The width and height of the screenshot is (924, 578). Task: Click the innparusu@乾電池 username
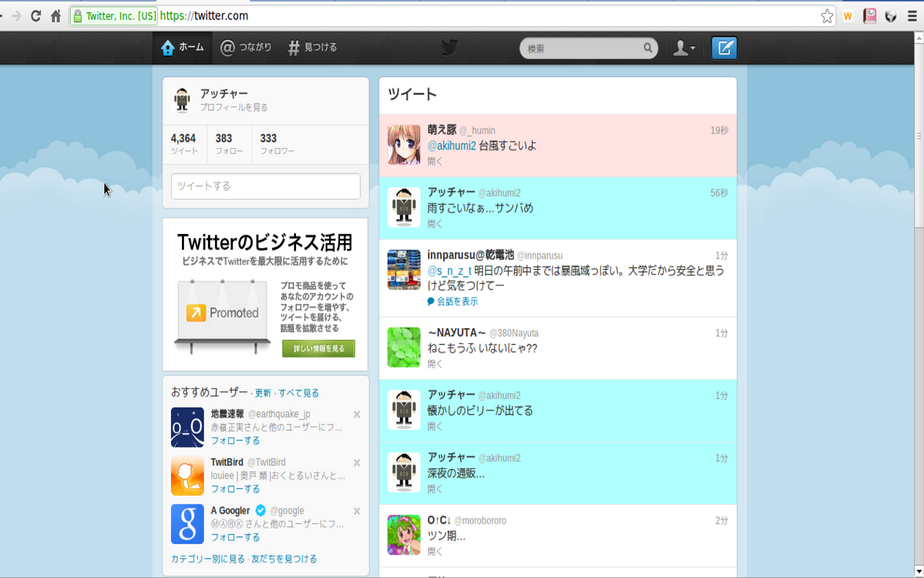(x=471, y=255)
